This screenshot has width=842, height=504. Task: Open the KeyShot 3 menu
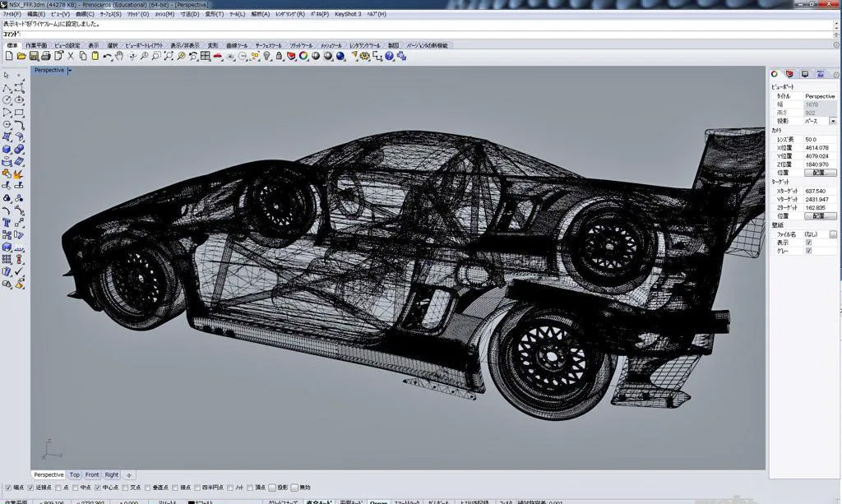click(348, 14)
